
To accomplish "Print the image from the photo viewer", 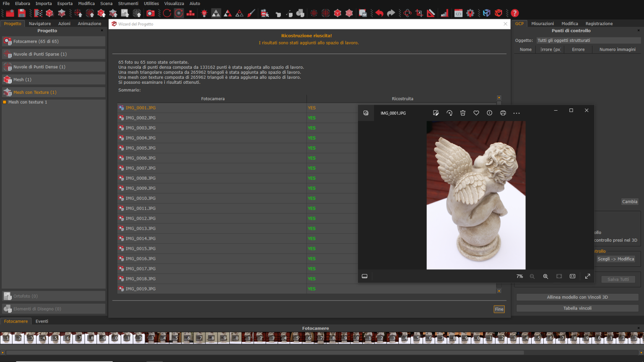I will 503,113.
